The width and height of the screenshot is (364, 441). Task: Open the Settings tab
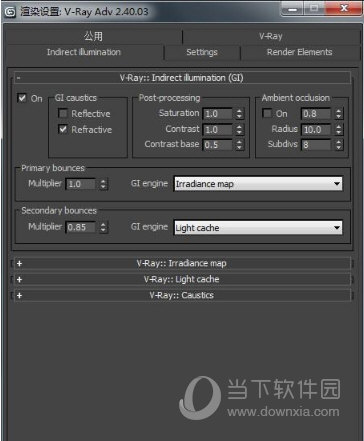tap(202, 52)
